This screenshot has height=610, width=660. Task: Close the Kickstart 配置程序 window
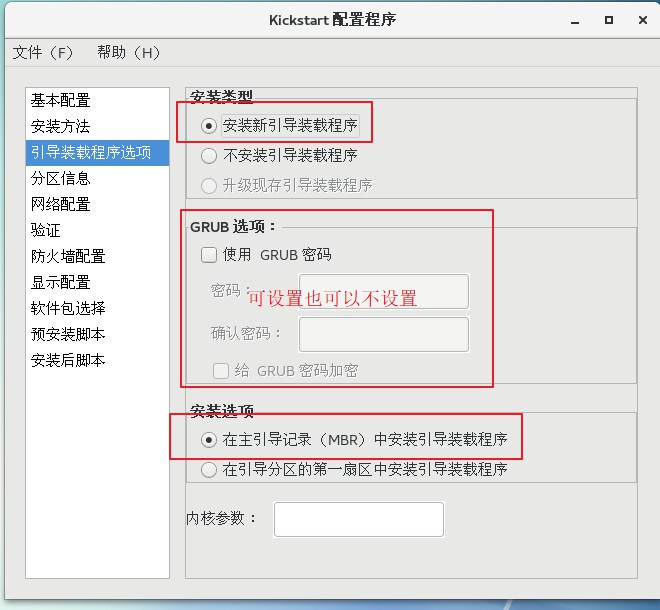[x=643, y=20]
